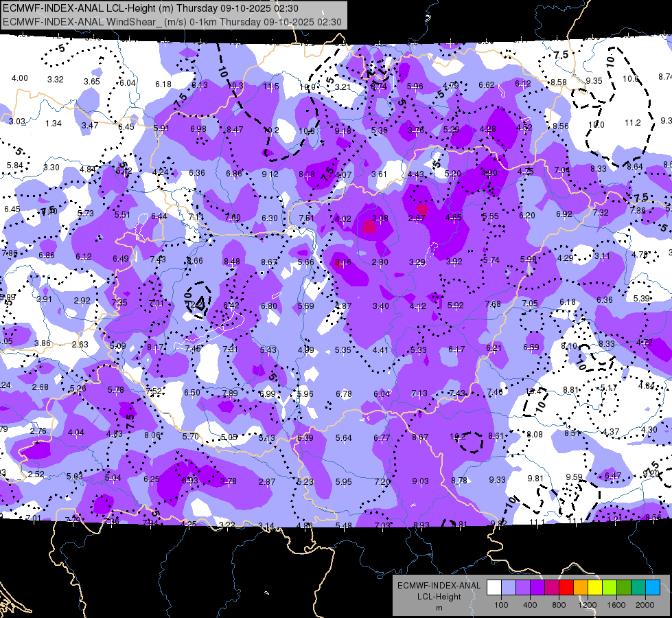Click the legend tick label 2000
Viewport: 672px width, 618px height.
coord(645,605)
